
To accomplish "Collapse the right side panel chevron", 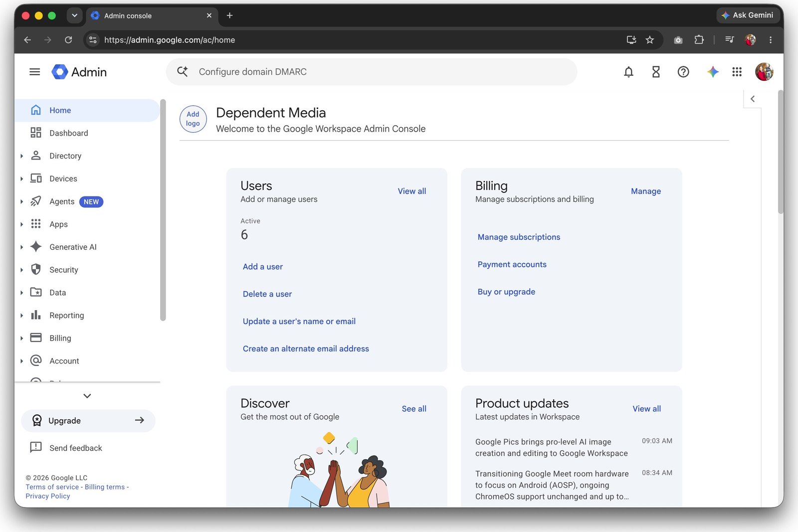I will tap(753, 99).
